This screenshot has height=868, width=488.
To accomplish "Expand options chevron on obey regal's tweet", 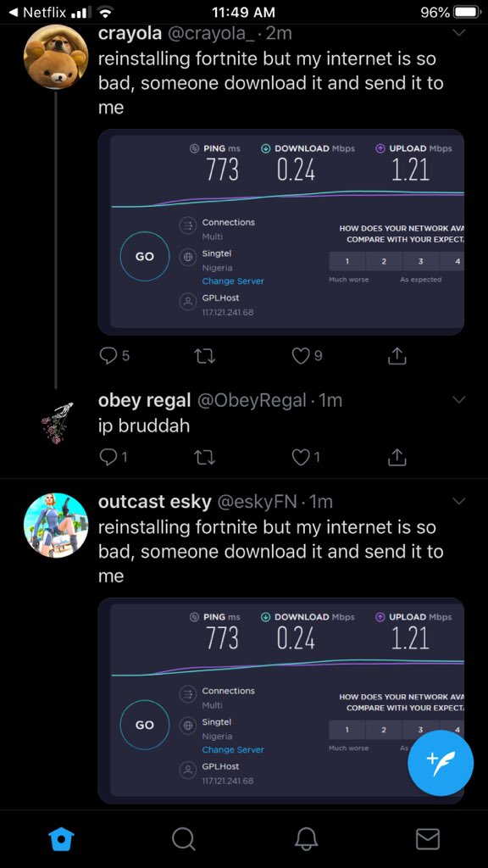I will tap(458, 399).
